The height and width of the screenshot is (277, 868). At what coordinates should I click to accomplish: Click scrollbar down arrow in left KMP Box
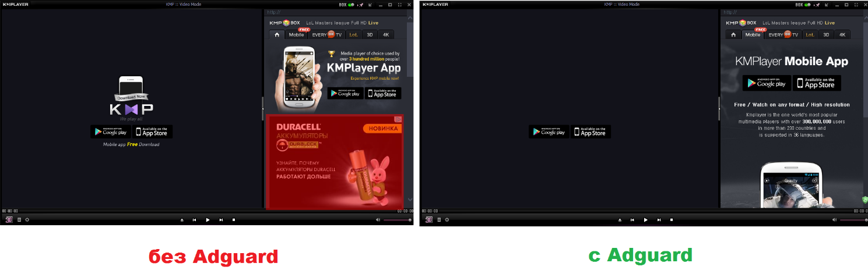coord(410,200)
